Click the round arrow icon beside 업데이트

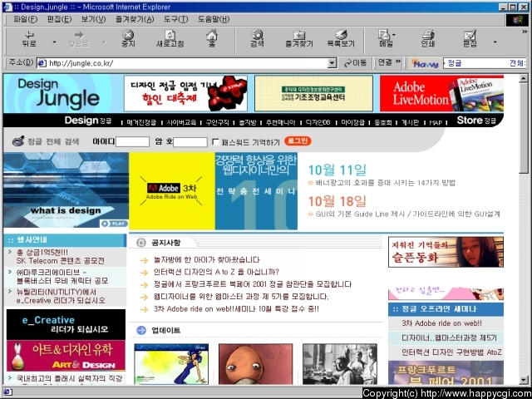[141, 330]
